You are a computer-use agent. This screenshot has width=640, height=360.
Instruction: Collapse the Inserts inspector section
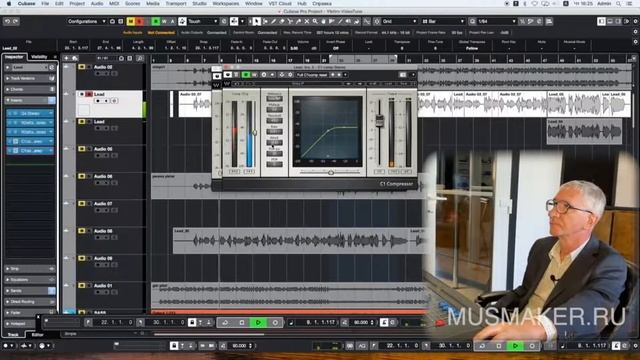tap(30, 100)
